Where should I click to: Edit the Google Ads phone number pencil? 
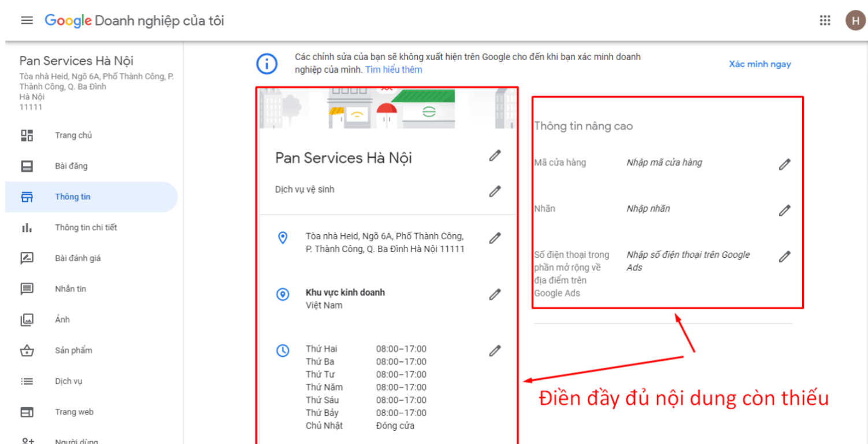(x=784, y=257)
